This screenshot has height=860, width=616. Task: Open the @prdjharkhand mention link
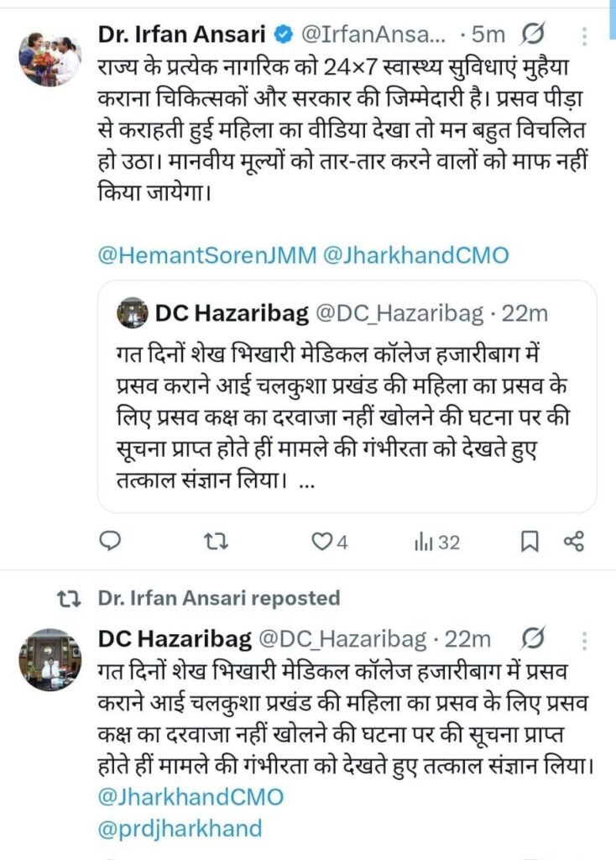[x=180, y=828]
